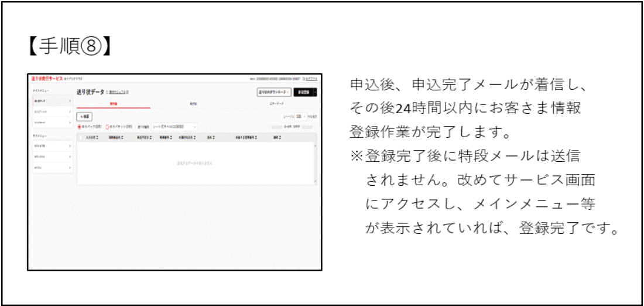Screen dimensions: 644x306
Task: Click the black 新規登録 button
Action: click(x=303, y=93)
